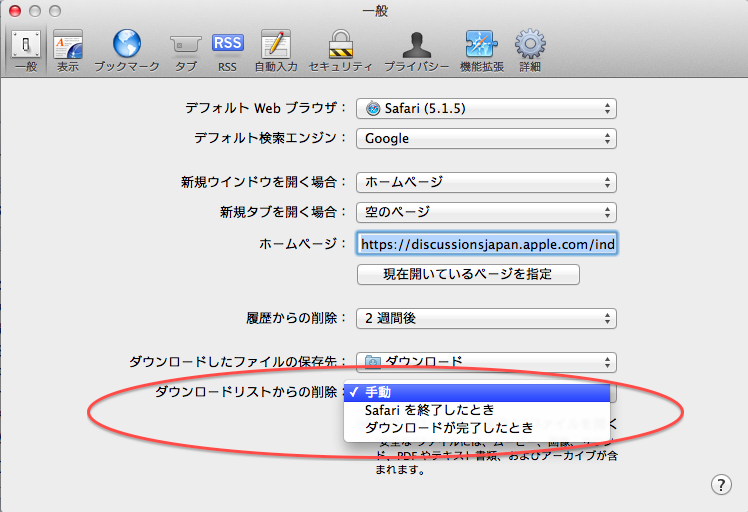The width and height of the screenshot is (748, 512).
Task: Select 手動 in the download list menu
Action: coord(477,392)
